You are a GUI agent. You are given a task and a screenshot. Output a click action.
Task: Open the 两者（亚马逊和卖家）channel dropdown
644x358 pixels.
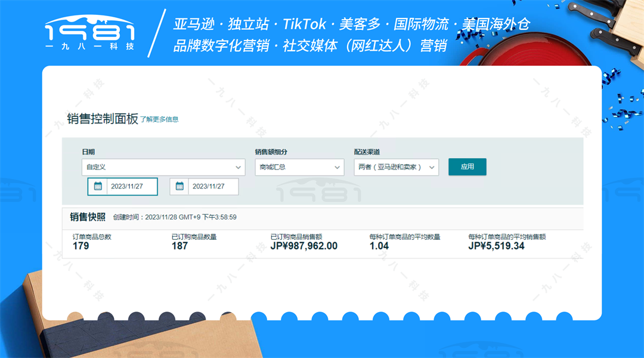click(396, 167)
